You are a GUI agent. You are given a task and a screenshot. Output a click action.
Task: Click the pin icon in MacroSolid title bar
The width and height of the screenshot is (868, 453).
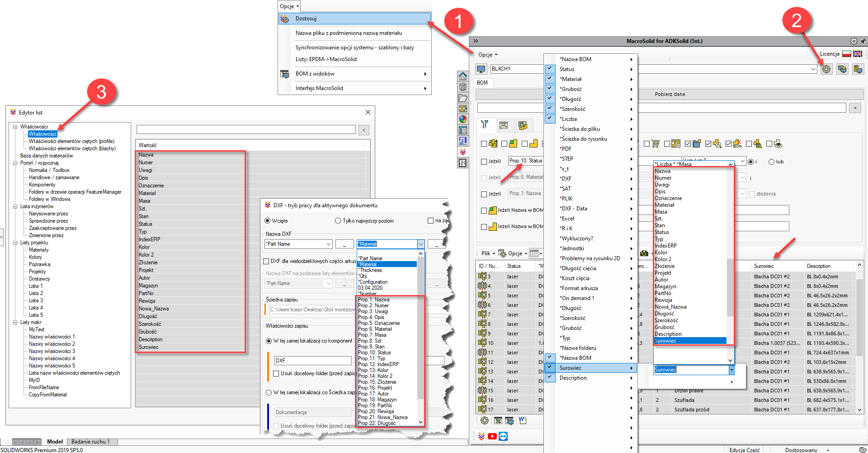863,41
